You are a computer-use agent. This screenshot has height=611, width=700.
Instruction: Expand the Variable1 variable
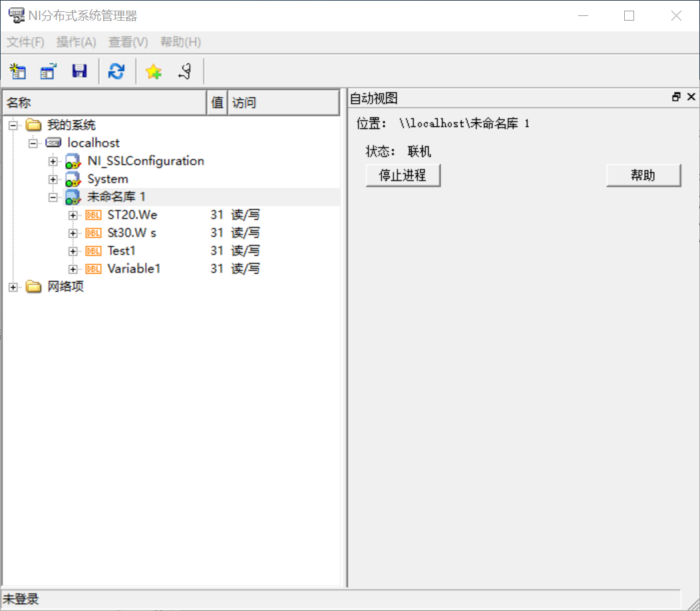pos(73,270)
